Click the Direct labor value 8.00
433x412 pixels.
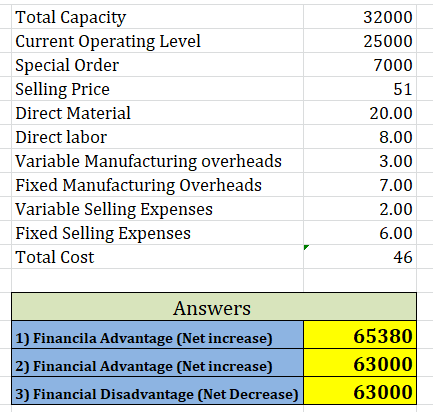pos(360,137)
